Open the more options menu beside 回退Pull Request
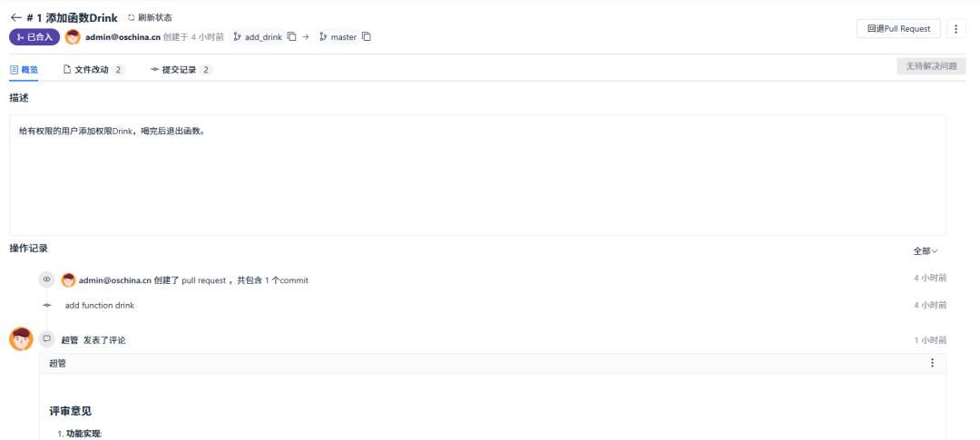 click(956, 29)
